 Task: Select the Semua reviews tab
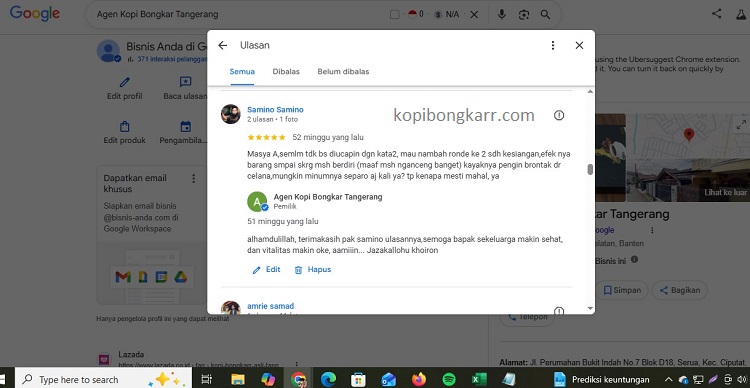click(x=242, y=72)
